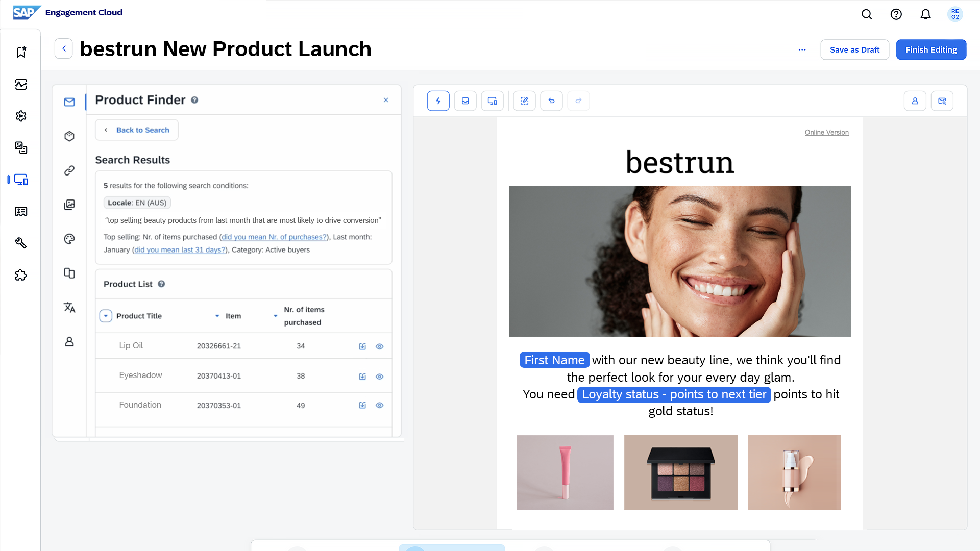Viewport: 980px width, 551px height.
Task: Click the lightning bolt toolbar button
Action: (x=438, y=101)
